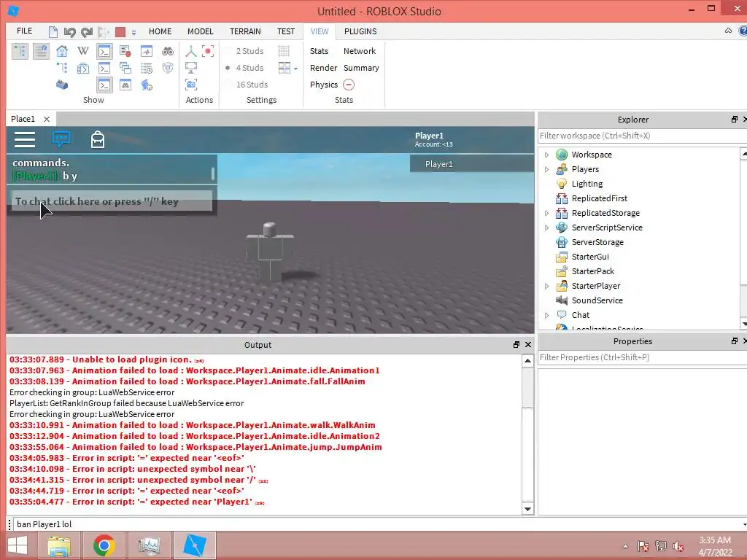Toggle the orientation axis indicator
The image size is (747, 560).
191,51
